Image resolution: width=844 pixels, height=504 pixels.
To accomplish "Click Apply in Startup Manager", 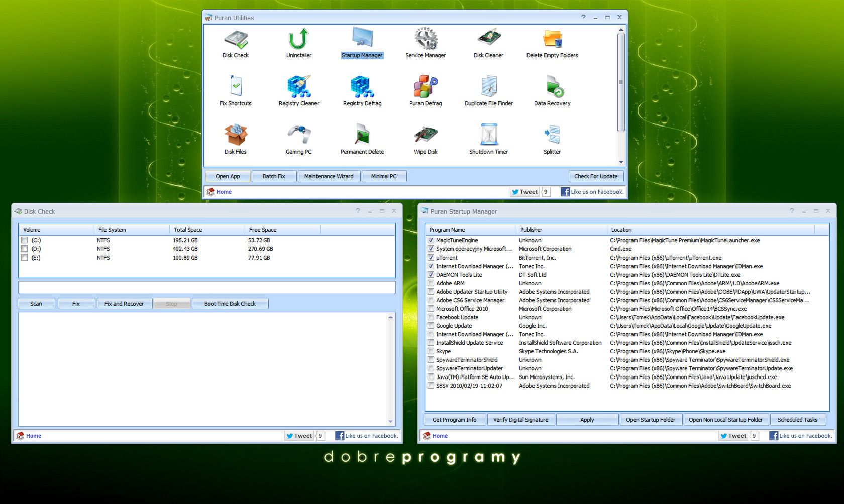I will point(587,420).
